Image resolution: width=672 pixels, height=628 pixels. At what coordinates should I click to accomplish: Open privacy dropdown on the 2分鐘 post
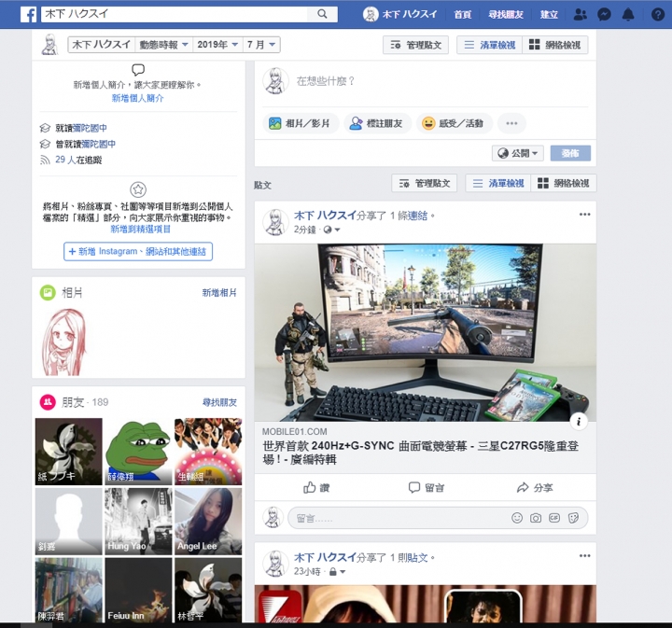point(332,230)
